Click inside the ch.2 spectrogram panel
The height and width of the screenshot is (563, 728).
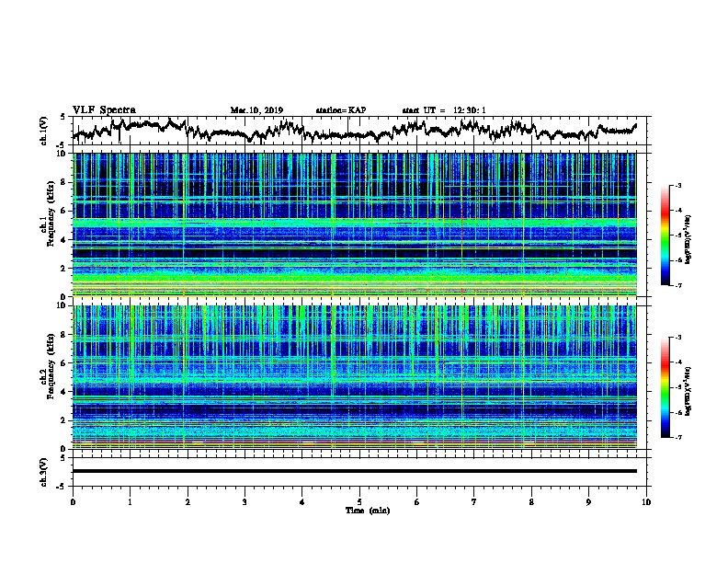(x=354, y=377)
